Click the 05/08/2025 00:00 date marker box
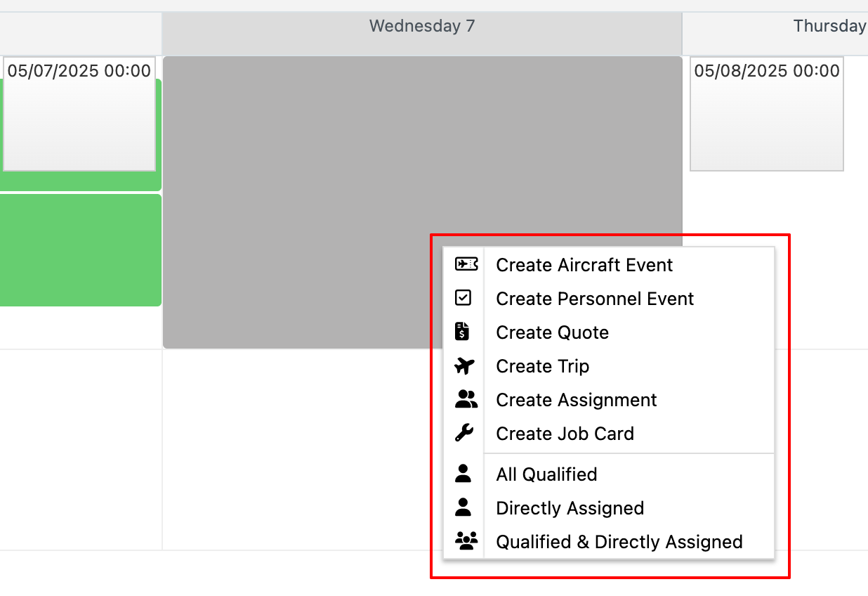The width and height of the screenshot is (868, 596). [767, 114]
